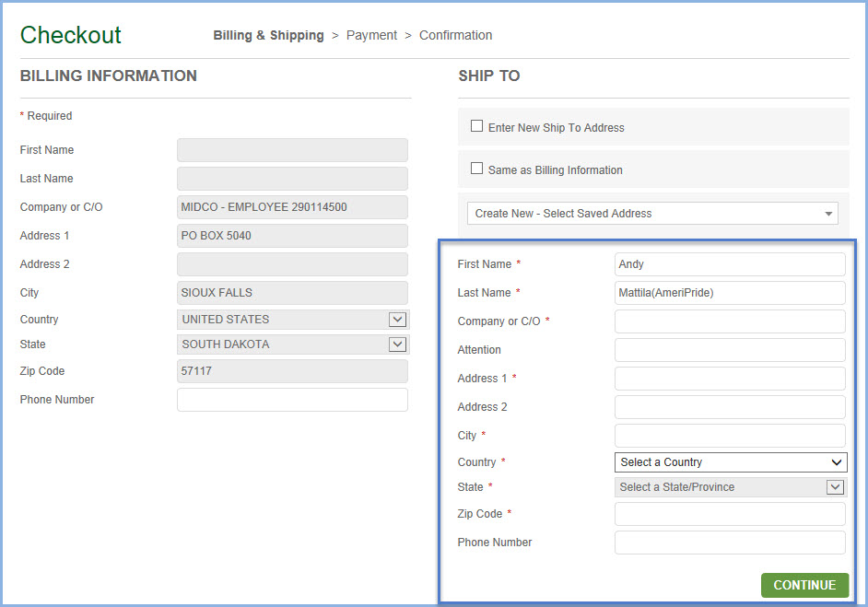Click the billing Phone Number field
868x607 pixels.
(x=292, y=400)
